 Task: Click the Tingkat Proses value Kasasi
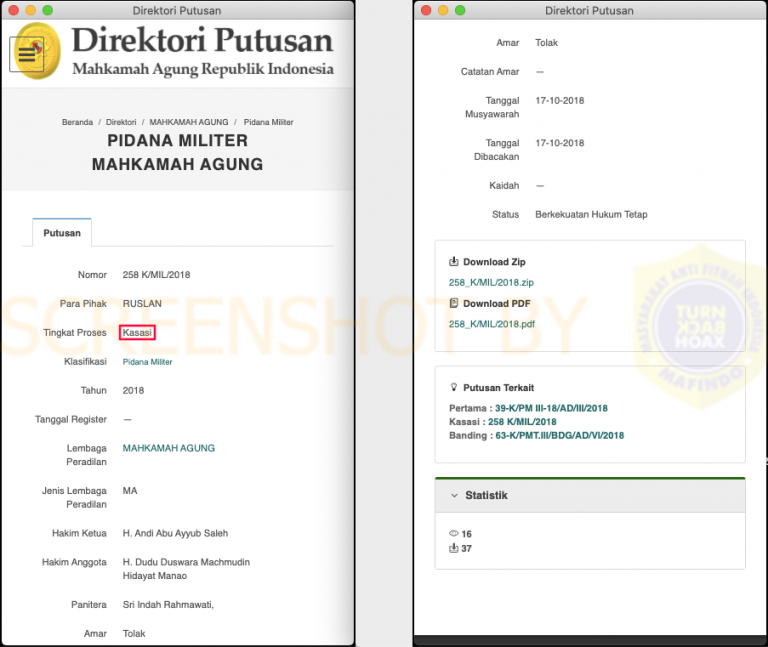click(137, 333)
